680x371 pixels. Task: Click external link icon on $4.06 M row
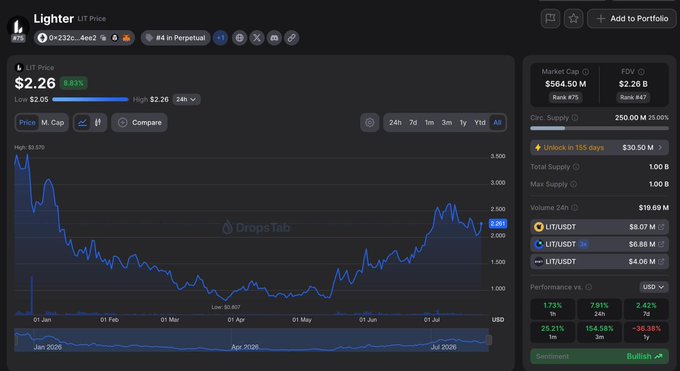(x=661, y=262)
